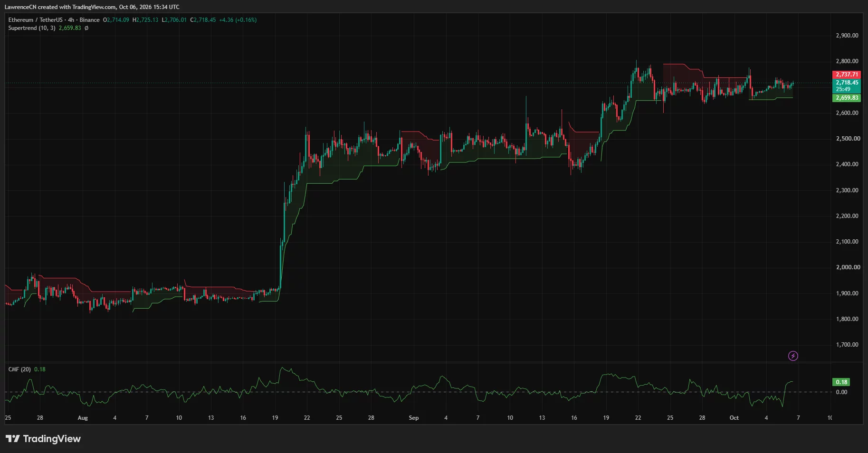Click the 1,900.00 price axis label
Viewport: 868px width, 453px height.
(847, 293)
